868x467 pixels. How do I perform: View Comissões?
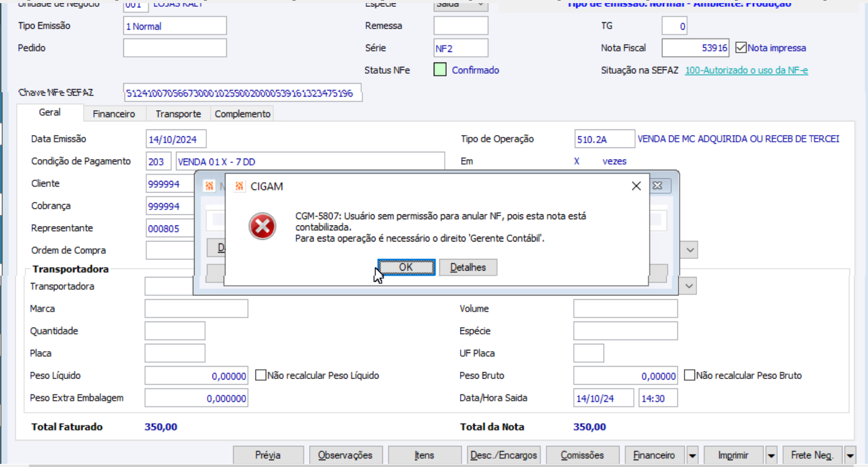tap(582, 455)
